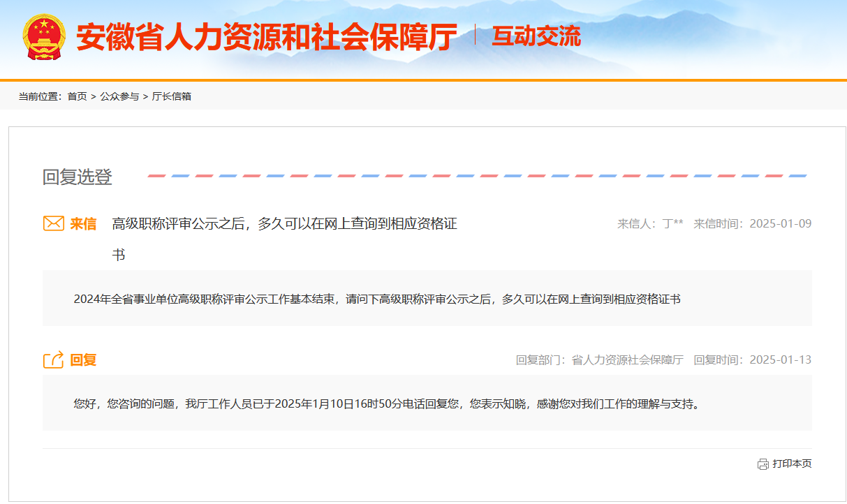Click the national emblem logo

tap(45, 37)
